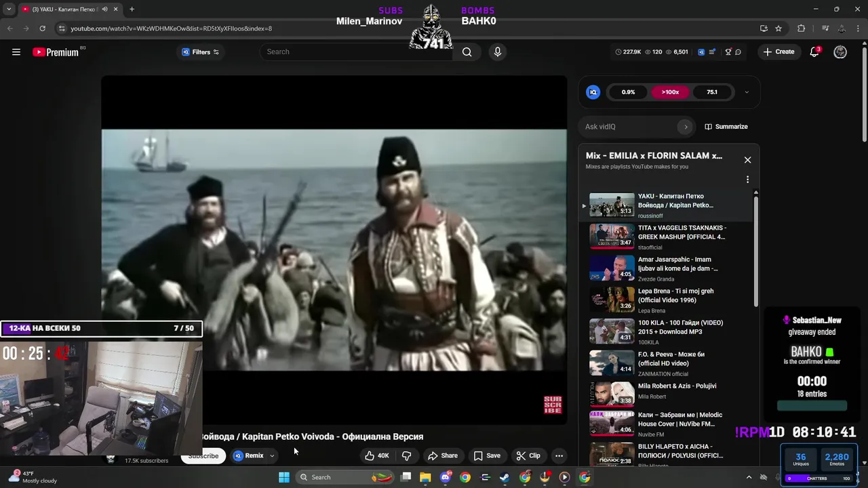The width and height of the screenshot is (868, 488).
Task: Click the Ask vidIQ input field
Action: tap(629, 127)
